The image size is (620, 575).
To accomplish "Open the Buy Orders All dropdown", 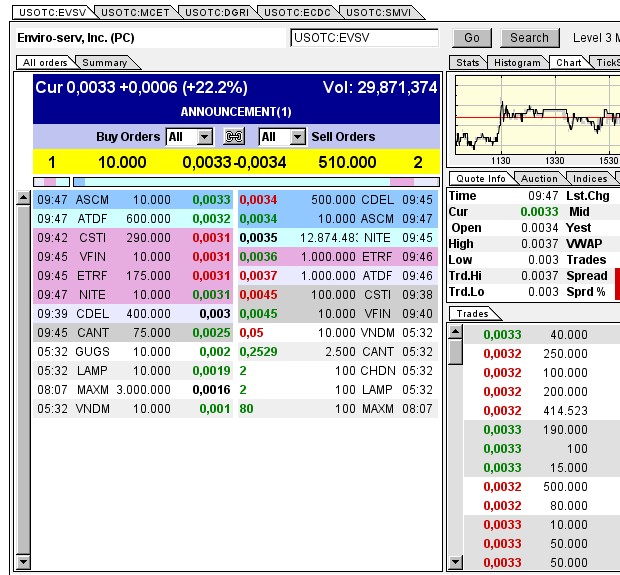I will [x=189, y=137].
